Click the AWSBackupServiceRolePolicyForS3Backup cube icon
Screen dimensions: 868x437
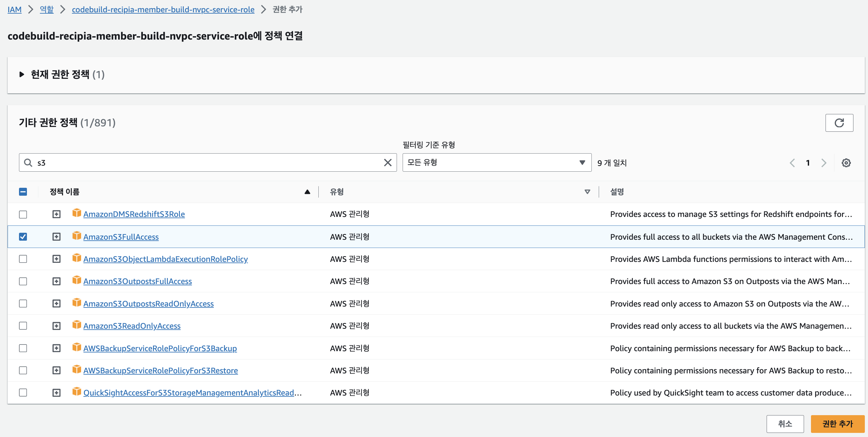(76, 347)
